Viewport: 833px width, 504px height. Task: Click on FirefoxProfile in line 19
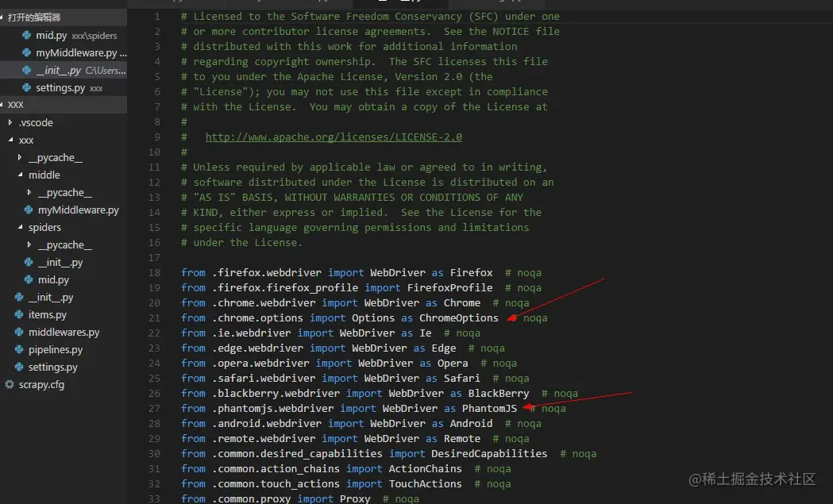[x=449, y=288]
